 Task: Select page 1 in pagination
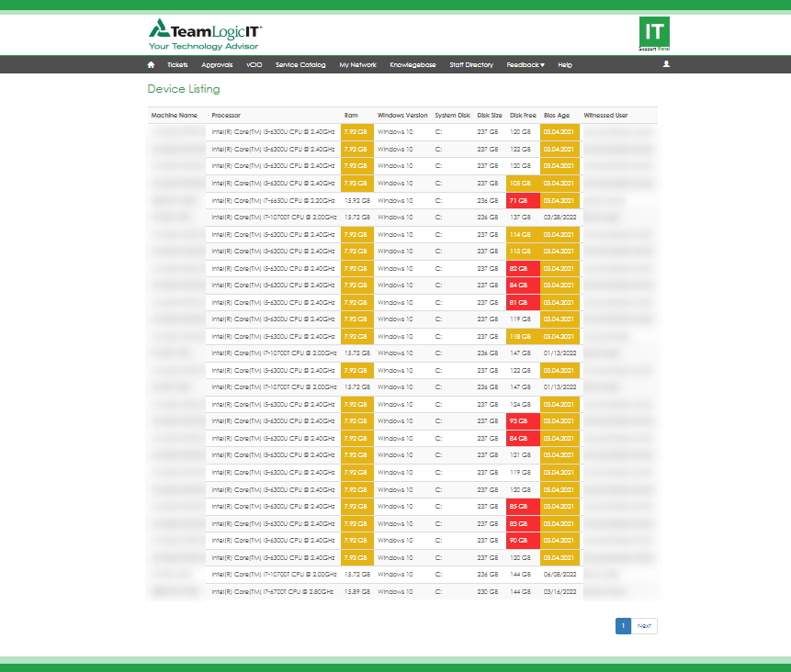(623, 626)
